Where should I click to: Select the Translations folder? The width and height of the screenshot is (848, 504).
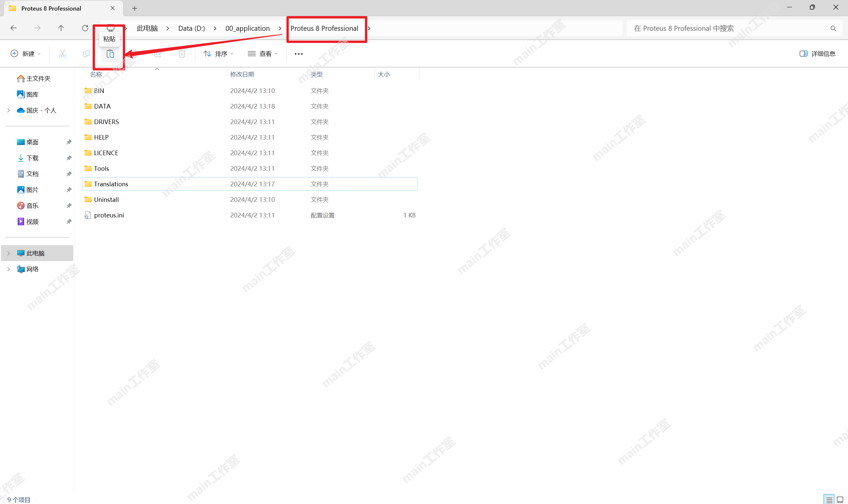pos(111,184)
